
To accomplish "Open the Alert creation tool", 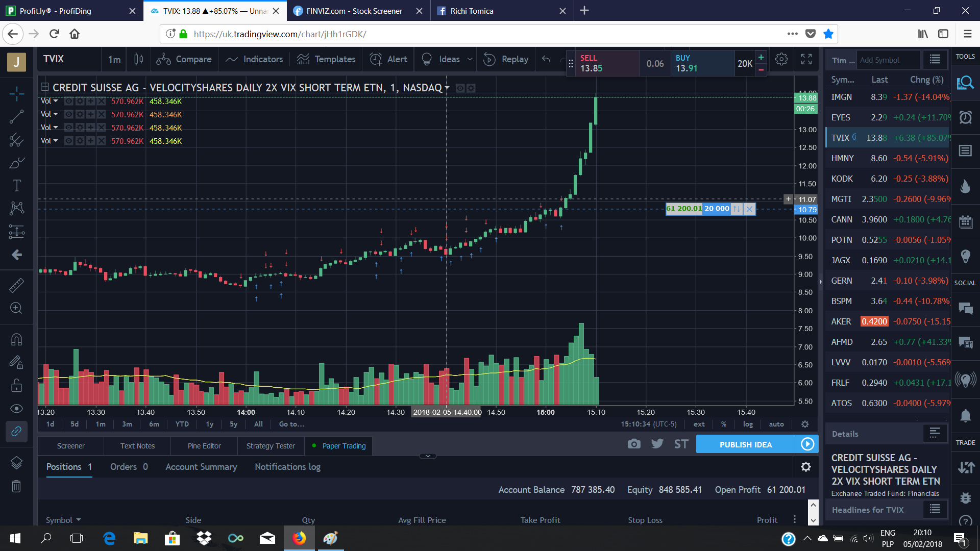I will coord(388,59).
